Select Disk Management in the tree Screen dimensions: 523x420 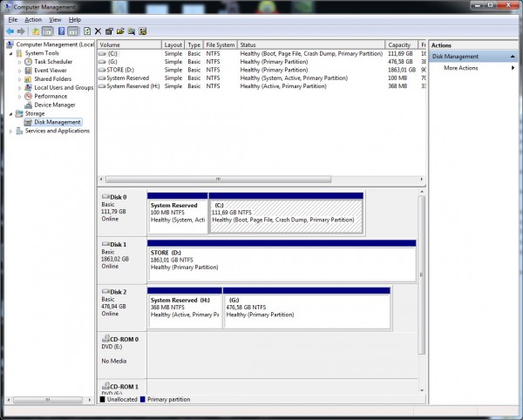[57, 122]
